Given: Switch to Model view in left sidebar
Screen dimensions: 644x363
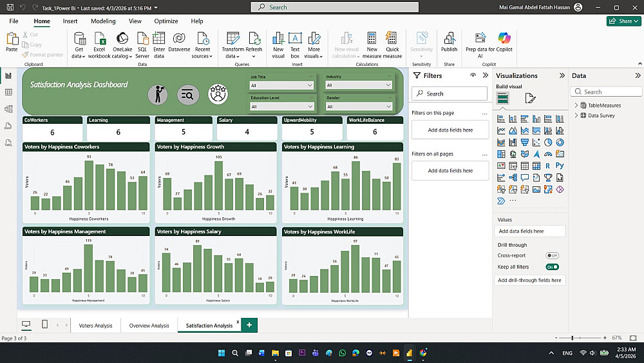Looking at the screenshot, I should [8, 109].
